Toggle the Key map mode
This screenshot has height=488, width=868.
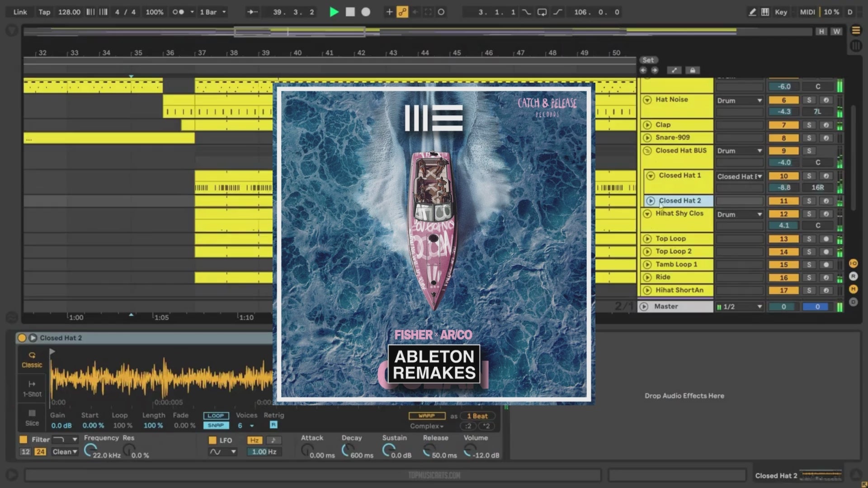(x=781, y=12)
